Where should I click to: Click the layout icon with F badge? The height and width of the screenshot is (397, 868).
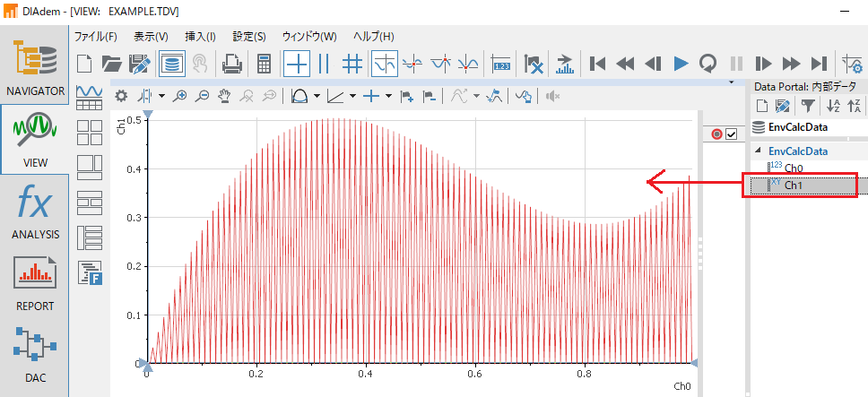tap(91, 273)
